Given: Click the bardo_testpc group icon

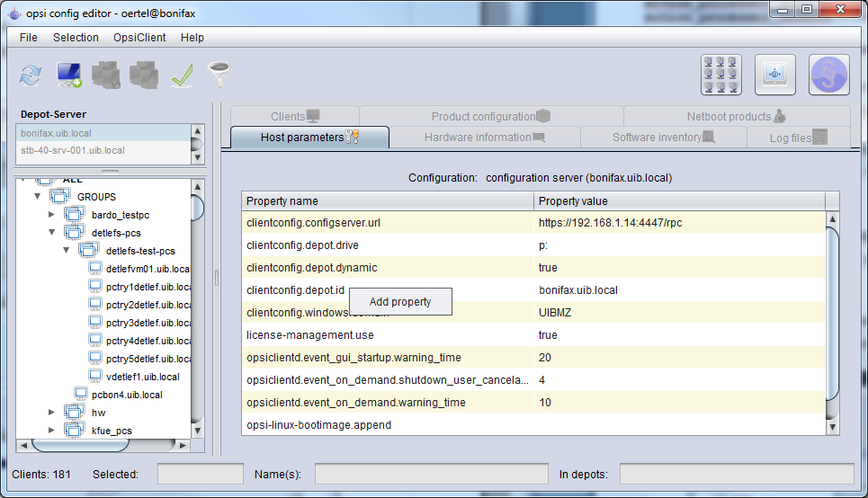Looking at the screenshot, I should (x=74, y=214).
